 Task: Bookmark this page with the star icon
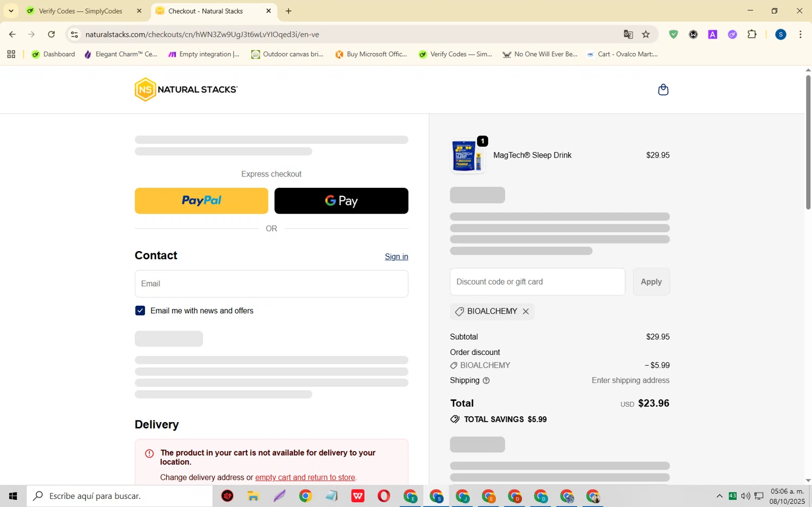[x=646, y=35]
